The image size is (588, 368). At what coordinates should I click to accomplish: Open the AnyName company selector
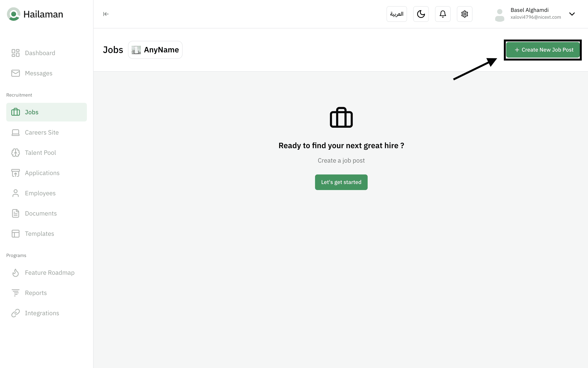[x=155, y=50]
